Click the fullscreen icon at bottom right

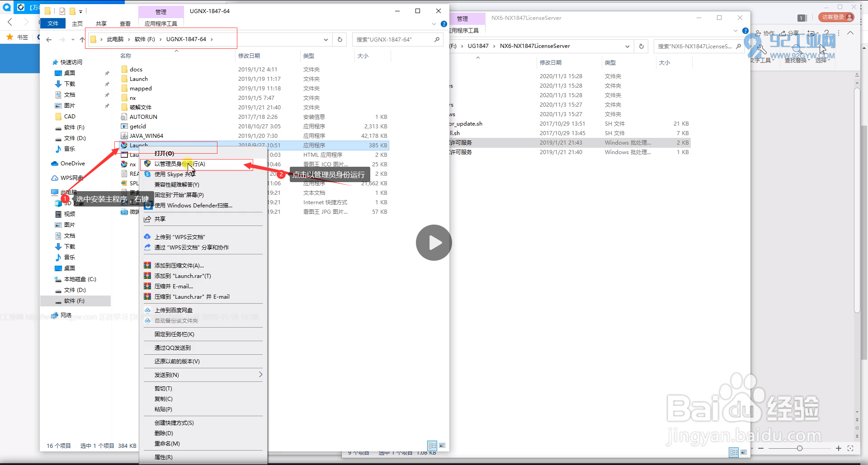[850, 448]
